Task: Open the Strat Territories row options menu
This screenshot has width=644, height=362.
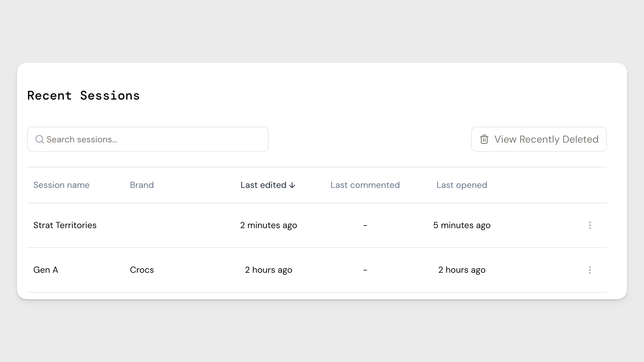Action: 590,225
